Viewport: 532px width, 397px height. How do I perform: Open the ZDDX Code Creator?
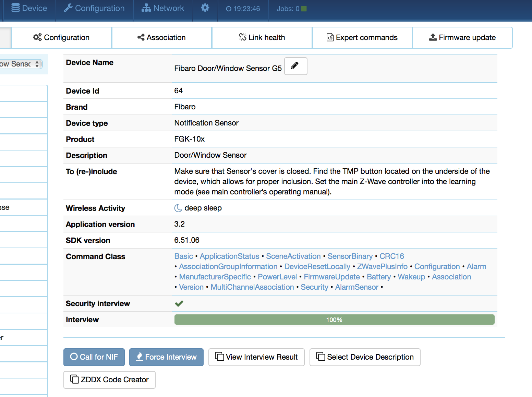pyautogui.click(x=109, y=380)
